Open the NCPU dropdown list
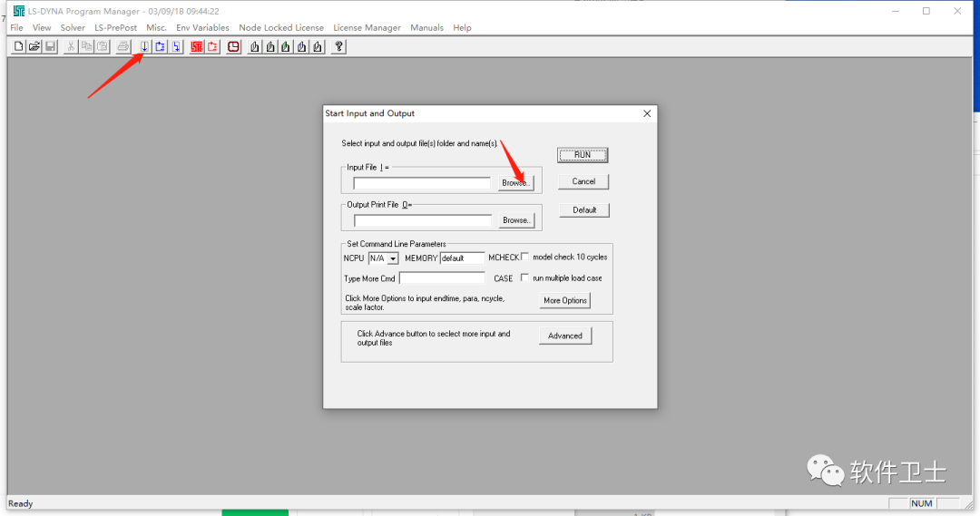 click(393, 258)
